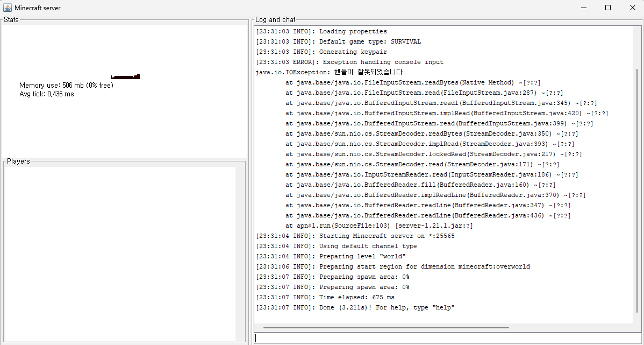Click the FileInputStream.readBytes stack trace line
Image resolution: width=644 pixels, height=345 pixels.
click(x=413, y=83)
